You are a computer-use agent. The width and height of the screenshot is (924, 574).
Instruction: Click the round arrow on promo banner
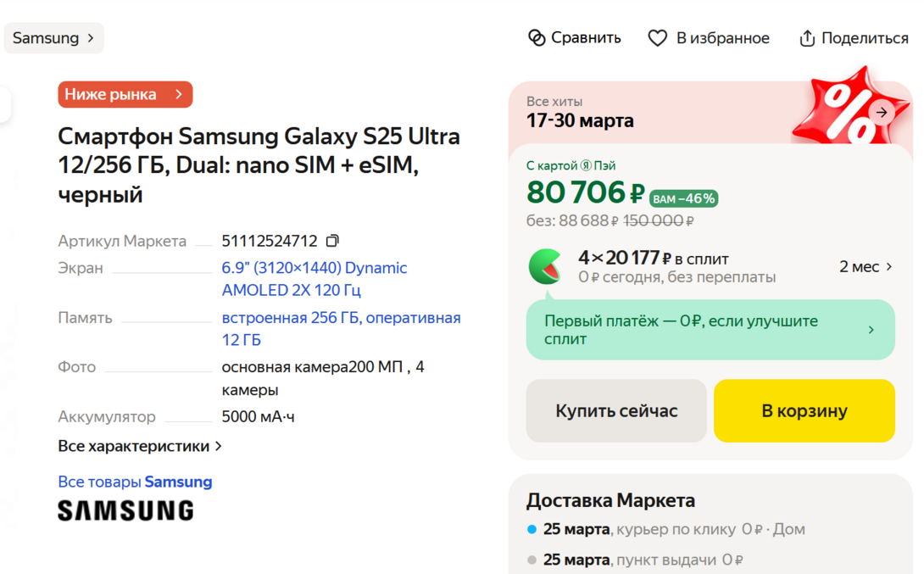(x=882, y=112)
